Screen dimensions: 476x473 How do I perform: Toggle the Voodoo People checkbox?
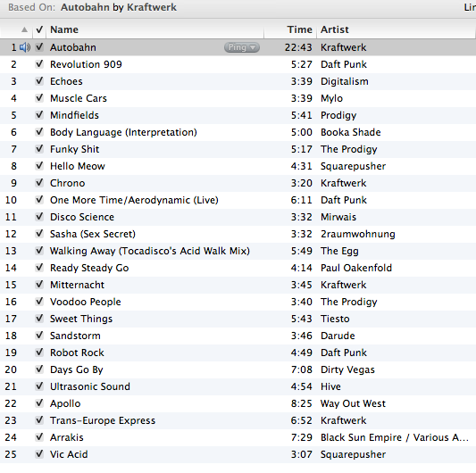[39, 302]
